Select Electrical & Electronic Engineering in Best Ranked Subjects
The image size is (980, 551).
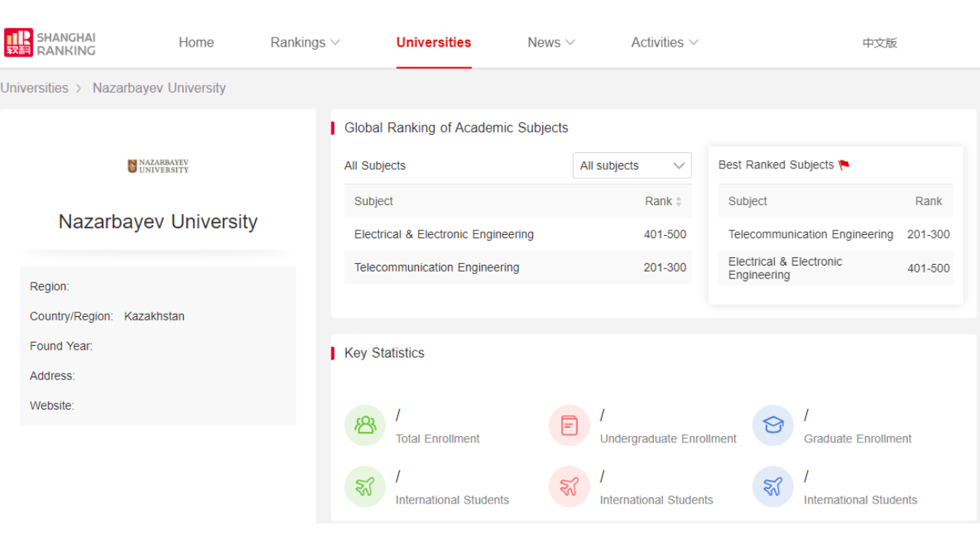[x=785, y=269]
